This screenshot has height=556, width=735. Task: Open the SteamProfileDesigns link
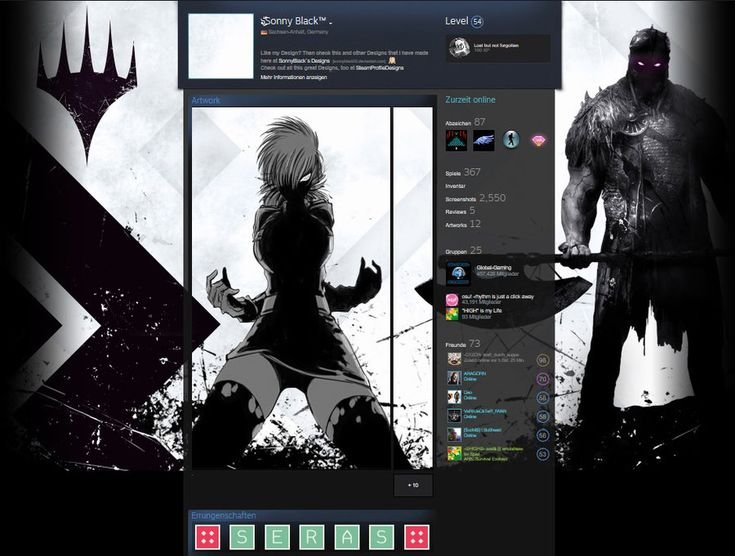click(379, 68)
